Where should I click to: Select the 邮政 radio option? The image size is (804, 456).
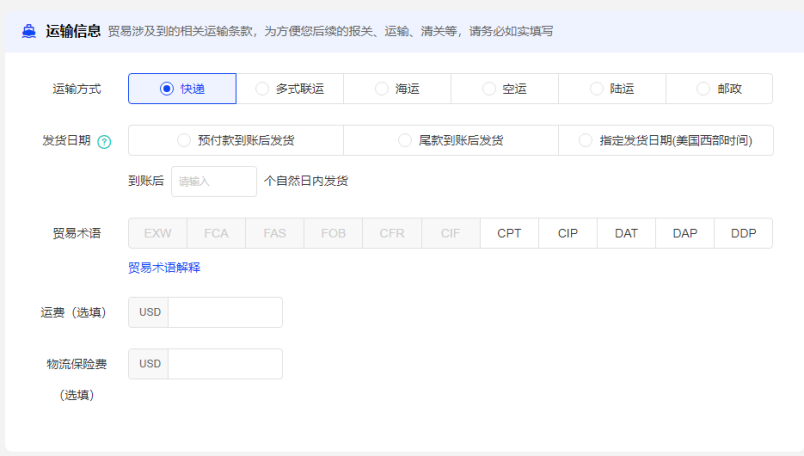pos(718,89)
